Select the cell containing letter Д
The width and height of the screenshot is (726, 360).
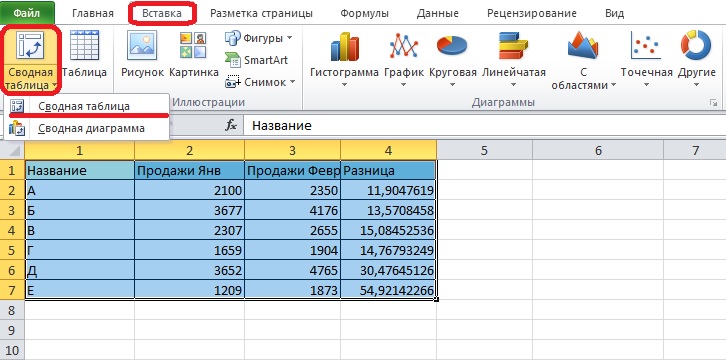pos(80,270)
